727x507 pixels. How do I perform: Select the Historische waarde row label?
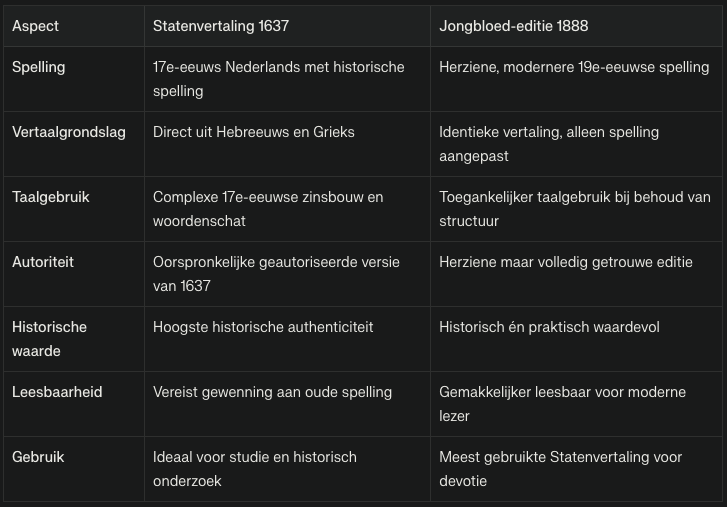click(50, 339)
